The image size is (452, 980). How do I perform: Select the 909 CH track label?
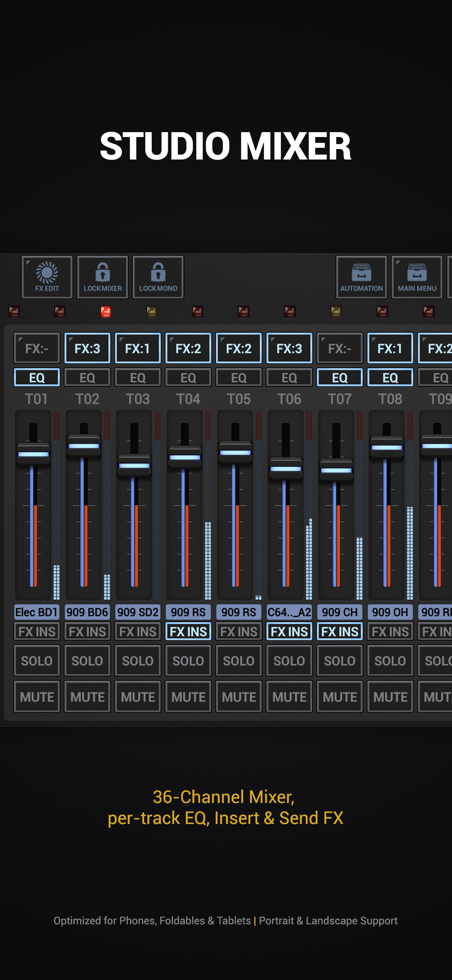340,612
